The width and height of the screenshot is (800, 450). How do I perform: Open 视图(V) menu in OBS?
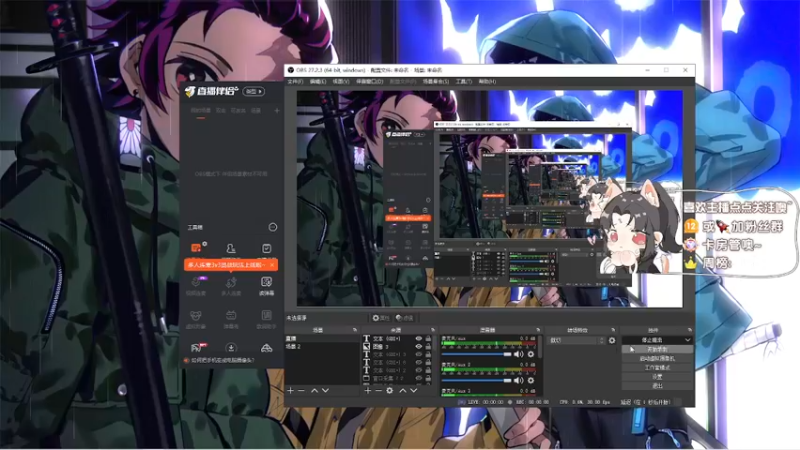[341, 82]
